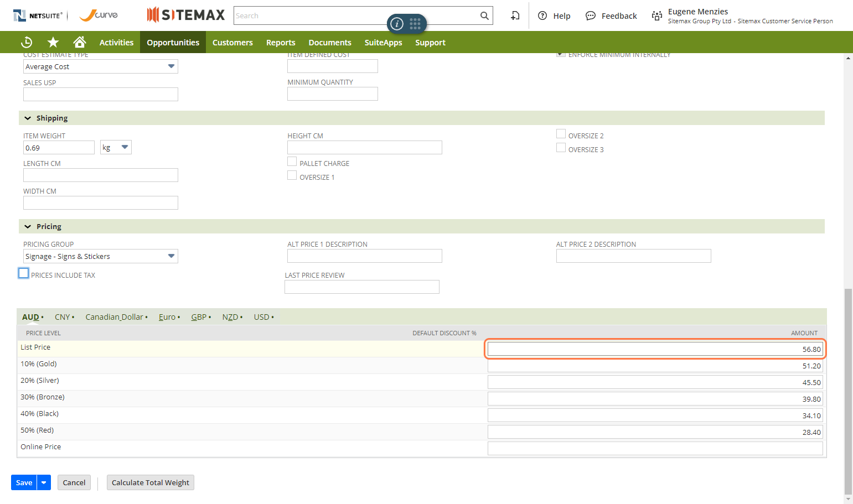This screenshot has width=853, height=504.
Task: Open the SuiteApps menu
Action: pyautogui.click(x=383, y=42)
